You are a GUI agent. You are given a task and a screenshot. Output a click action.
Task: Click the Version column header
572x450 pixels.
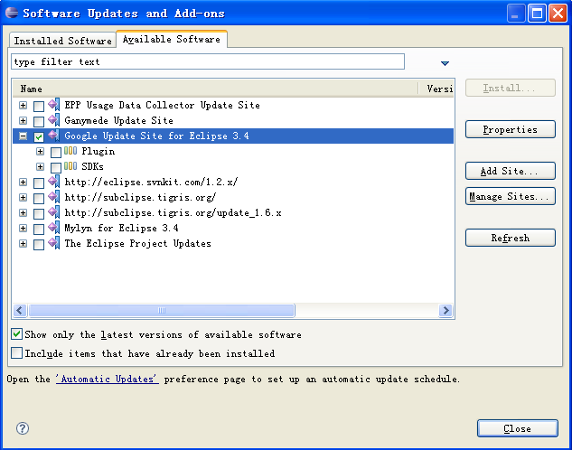(437, 89)
